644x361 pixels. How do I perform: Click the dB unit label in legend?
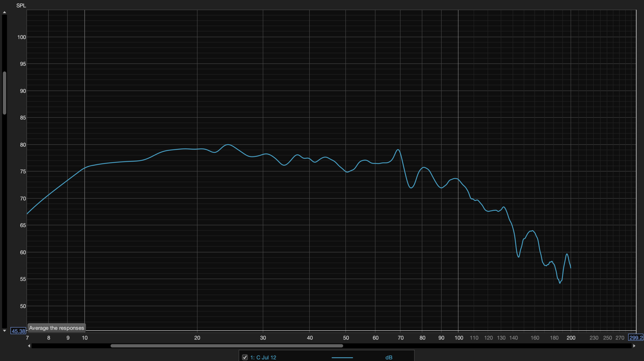tap(389, 357)
